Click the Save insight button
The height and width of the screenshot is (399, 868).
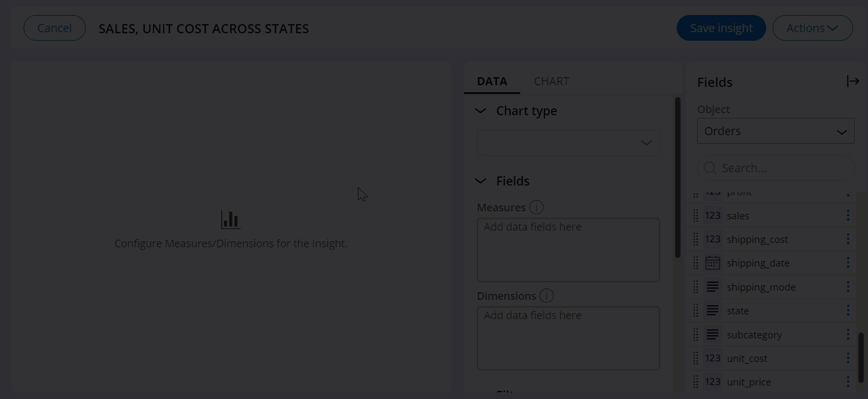(x=721, y=28)
